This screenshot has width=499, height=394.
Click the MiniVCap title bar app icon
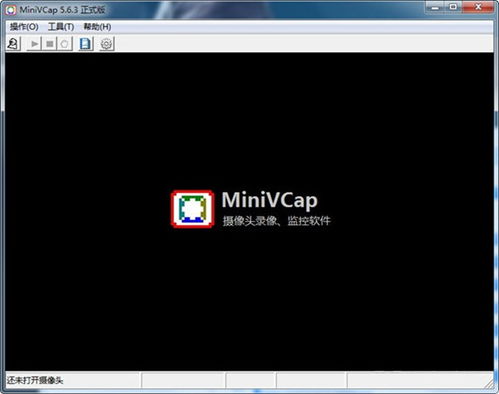coord(11,10)
